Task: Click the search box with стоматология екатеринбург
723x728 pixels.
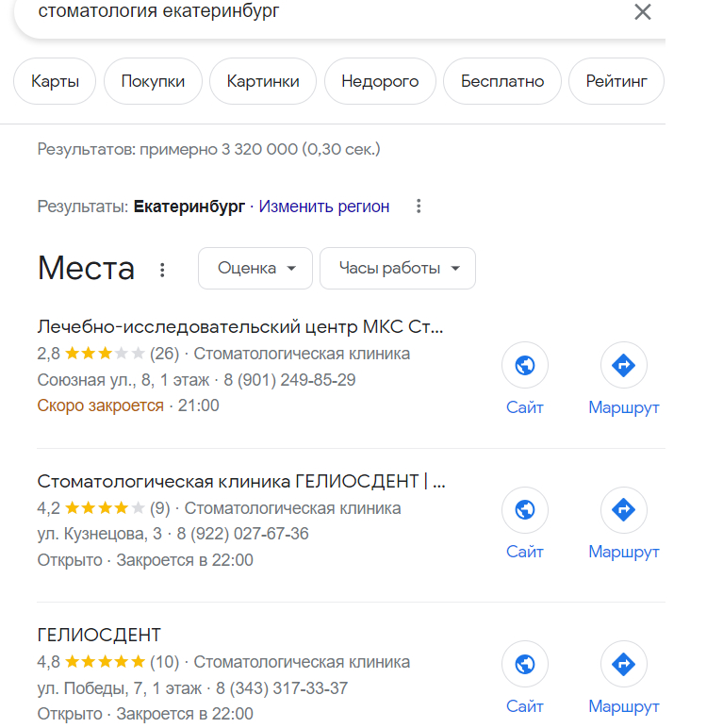Action: [283, 12]
